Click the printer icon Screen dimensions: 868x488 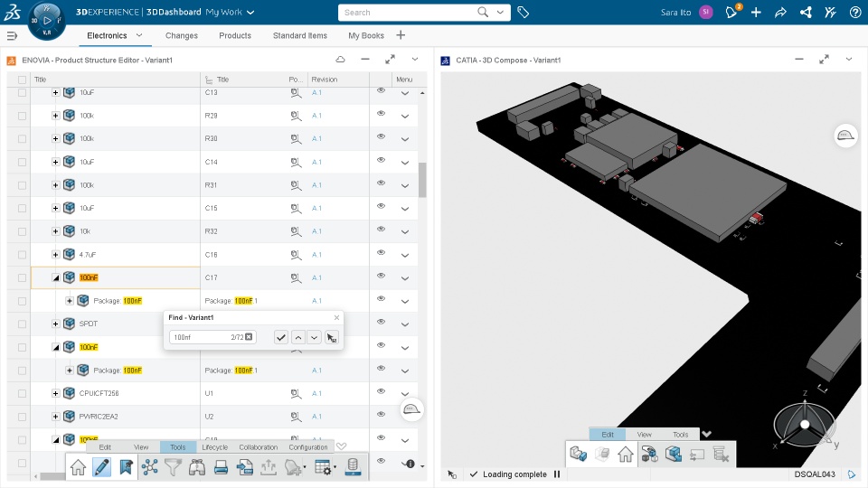(221, 467)
